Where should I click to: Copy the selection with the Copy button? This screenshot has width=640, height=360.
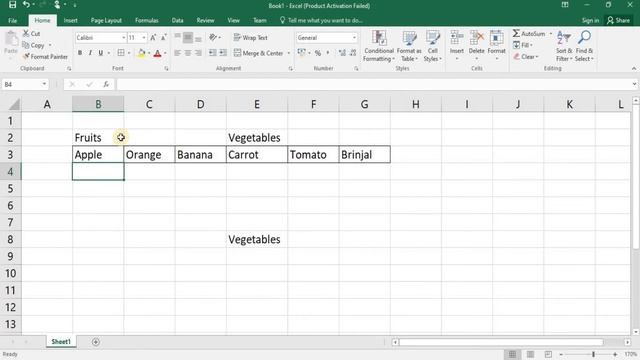tap(34, 45)
